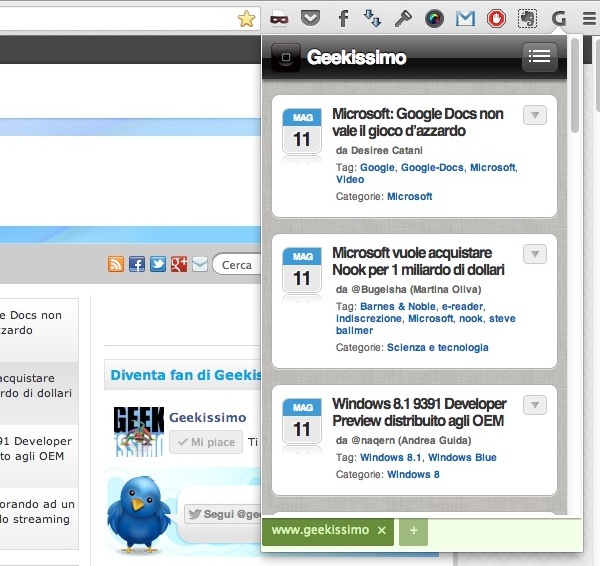Open the Scienza e tecnologia category
The image size is (600, 566).
[437, 347]
